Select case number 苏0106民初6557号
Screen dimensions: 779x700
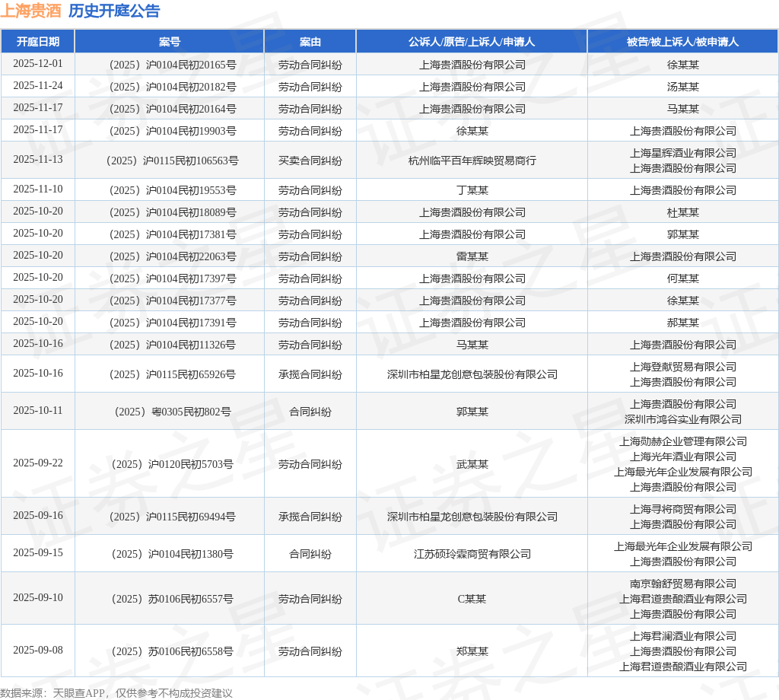tap(173, 599)
